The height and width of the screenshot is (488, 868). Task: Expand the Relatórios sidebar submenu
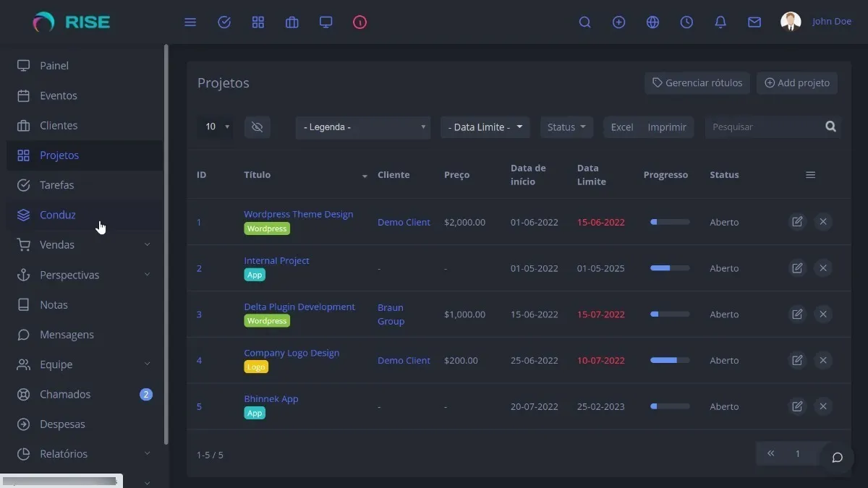147,453
